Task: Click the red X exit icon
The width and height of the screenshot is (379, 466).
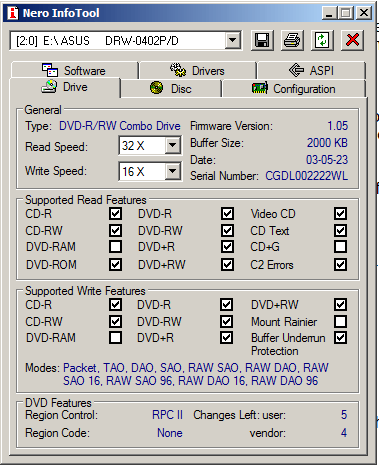Action: pos(352,40)
